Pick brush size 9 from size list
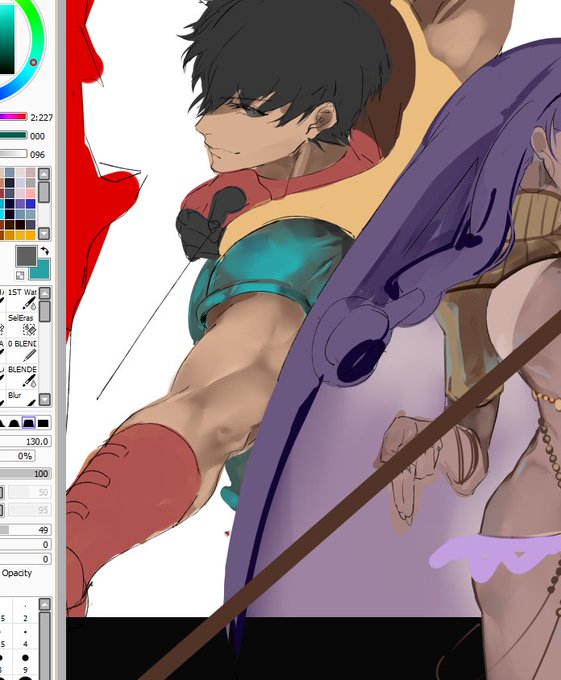Screen dimensions: 561x680 tap(25, 663)
